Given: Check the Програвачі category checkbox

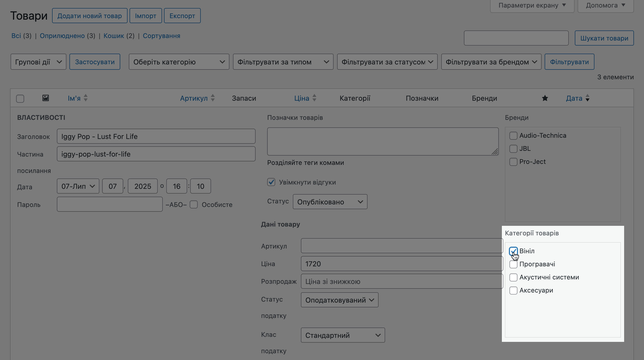Looking at the screenshot, I should tap(513, 264).
